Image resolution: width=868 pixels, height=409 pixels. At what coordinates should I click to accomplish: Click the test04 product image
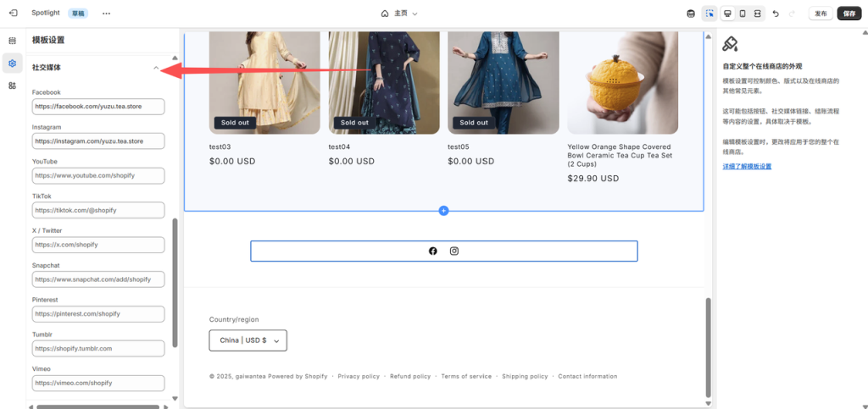click(x=384, y=82)
